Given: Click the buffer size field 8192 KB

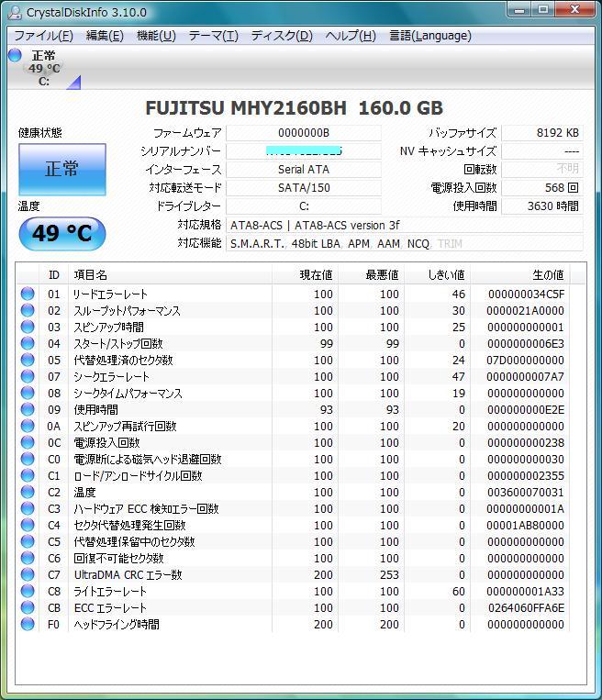Looking at the screenshot, I should pyautogui.click(x=542, y=133).
